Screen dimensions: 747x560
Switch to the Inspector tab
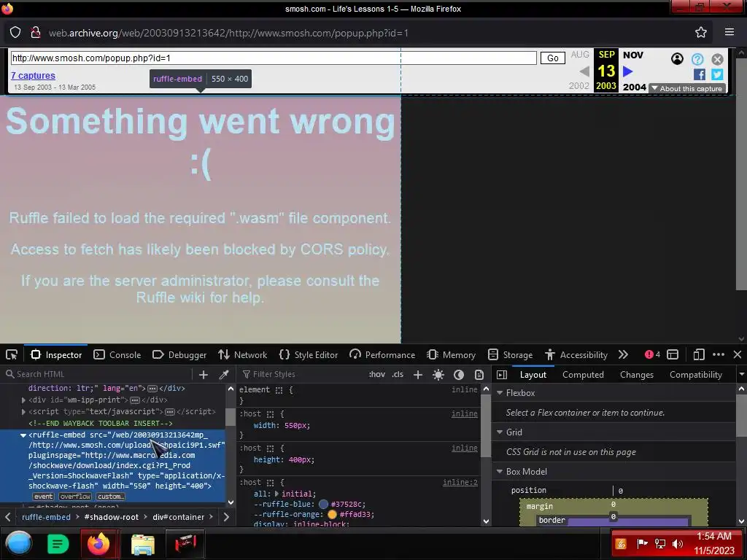(56, 355)
